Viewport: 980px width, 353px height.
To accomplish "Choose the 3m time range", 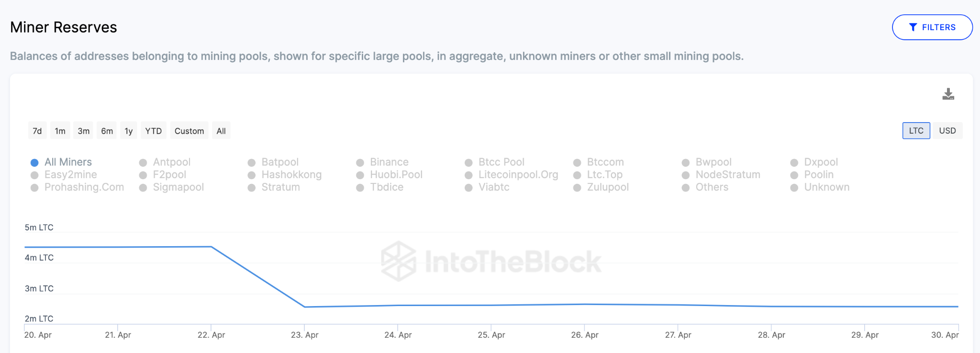I will tap(84, 131).
